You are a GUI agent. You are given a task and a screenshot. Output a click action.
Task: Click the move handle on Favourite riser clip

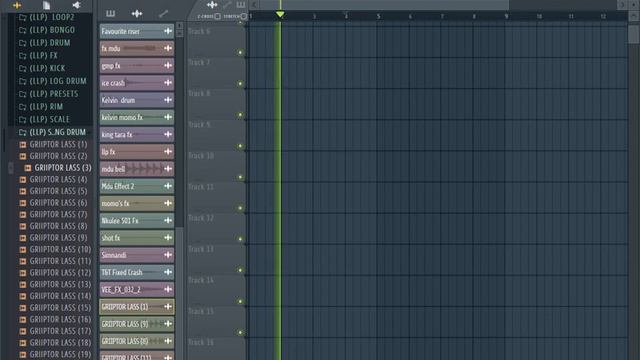[x=168, y=31]
